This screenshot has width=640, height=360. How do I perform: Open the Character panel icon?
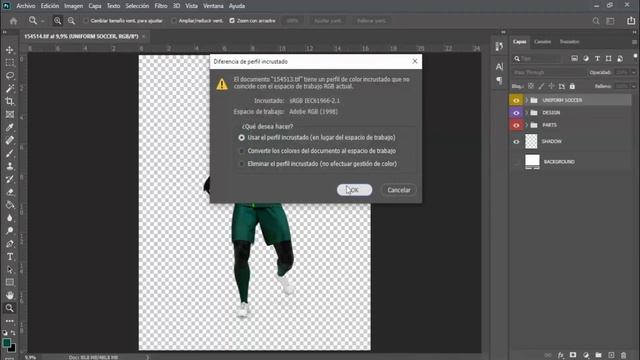tap(499, 67)
